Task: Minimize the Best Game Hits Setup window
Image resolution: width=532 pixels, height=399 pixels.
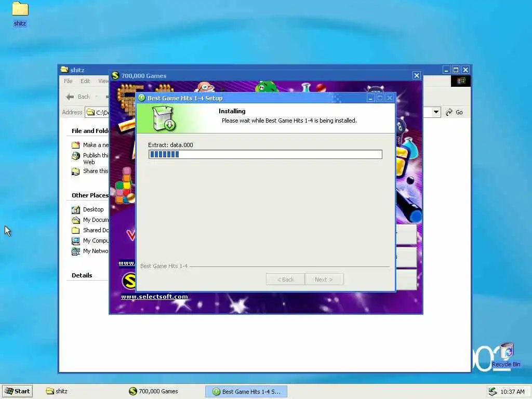Action: tap(370, 98)
